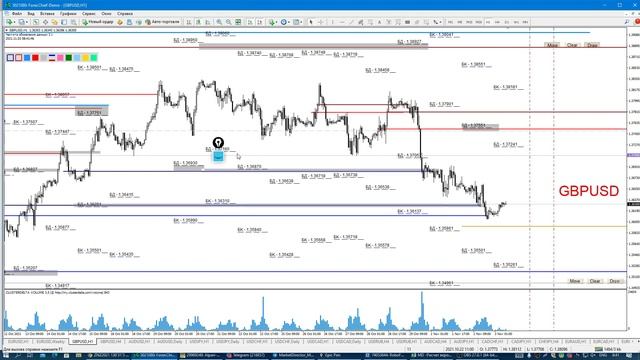
Task: Switch timeframe to H4
Action: click(x=497, y=22)
